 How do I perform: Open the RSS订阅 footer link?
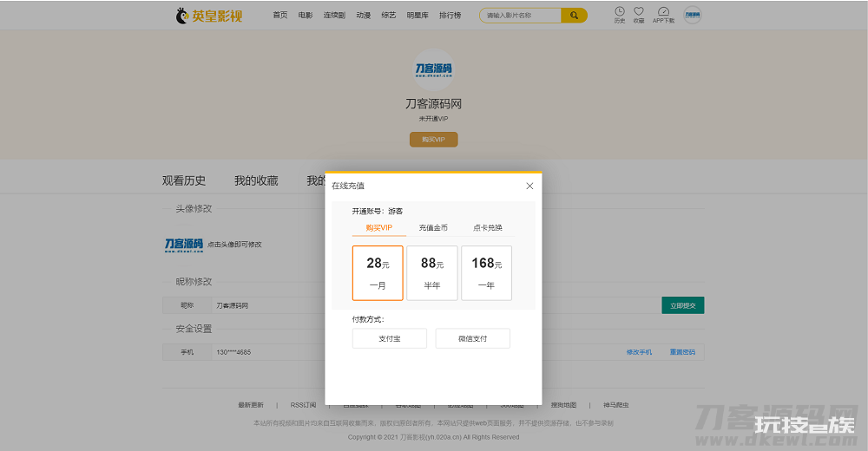coord(303,405)
